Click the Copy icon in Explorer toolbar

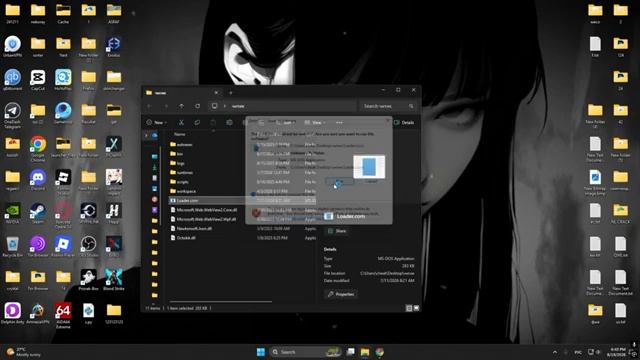click(x=197, y=122)
